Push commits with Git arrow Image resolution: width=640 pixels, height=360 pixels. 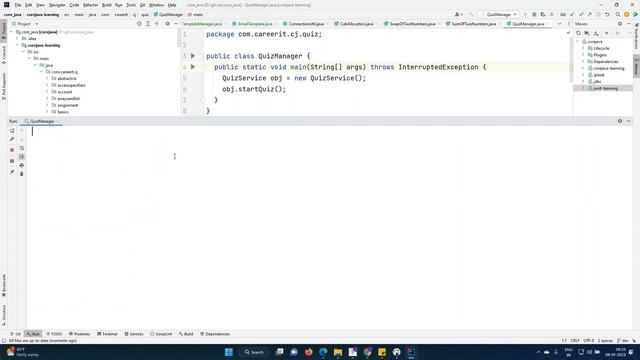(589, 14)
